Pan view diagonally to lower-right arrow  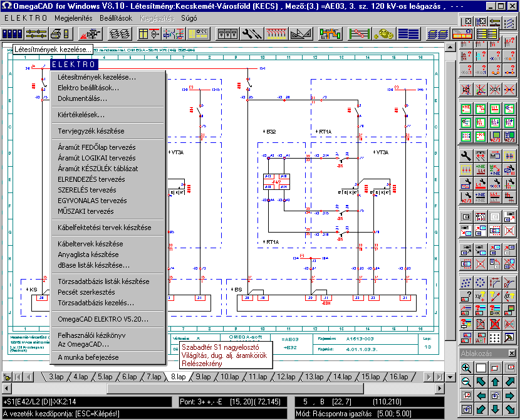[x=509, y=410]
